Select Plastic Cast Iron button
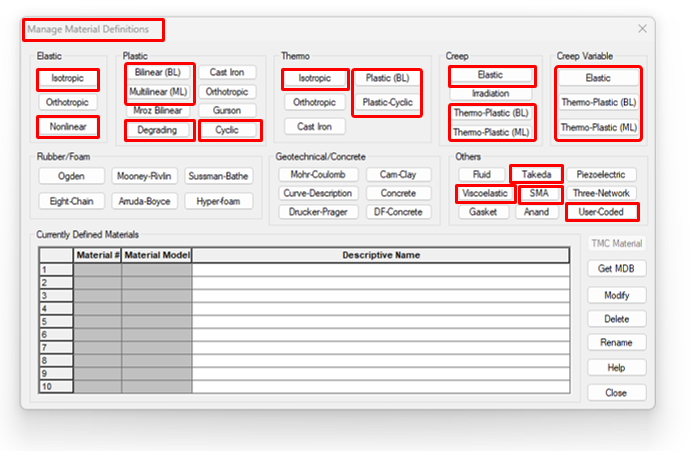This screenshot has width=697, height=456. click(x=227, y=72)
